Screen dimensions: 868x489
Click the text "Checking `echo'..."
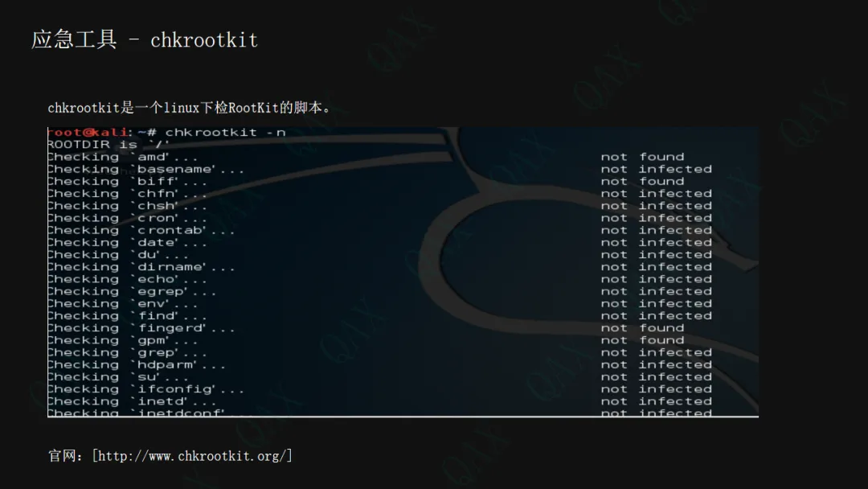pyautogui.click(x=127, y=279)
